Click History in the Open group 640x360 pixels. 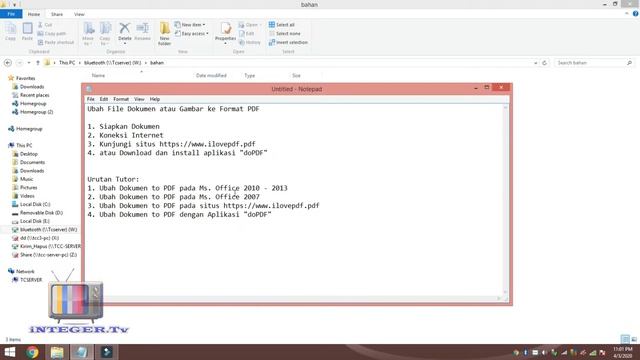tap(250, 42)
